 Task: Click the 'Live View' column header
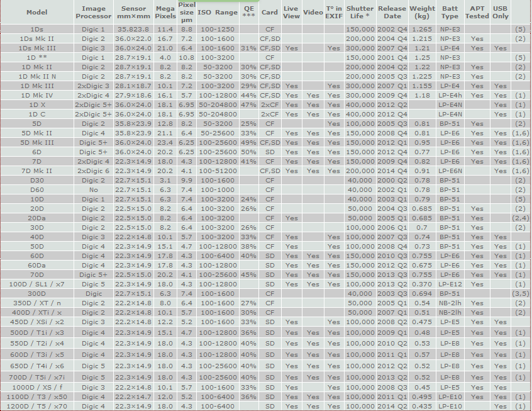291,12
